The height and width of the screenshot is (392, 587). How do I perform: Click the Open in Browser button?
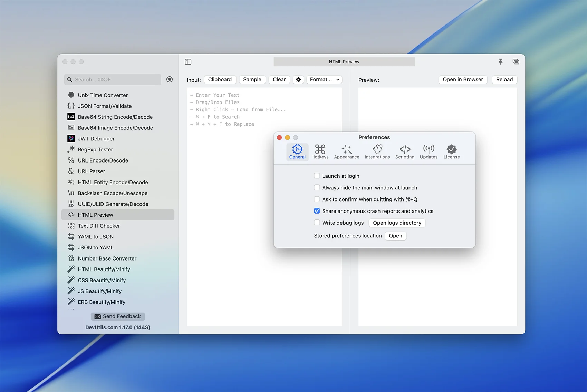463,80
